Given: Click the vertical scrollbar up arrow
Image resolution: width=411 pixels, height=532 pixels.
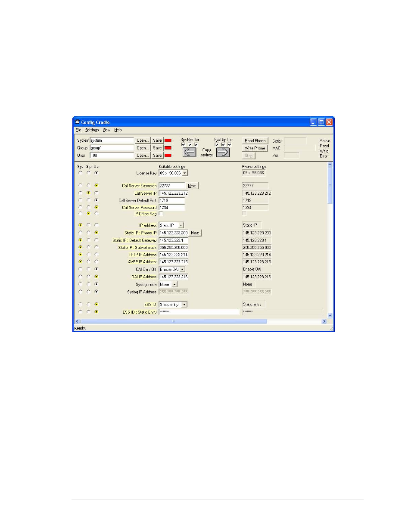Looking at the screenshot, I should point(330,165).
